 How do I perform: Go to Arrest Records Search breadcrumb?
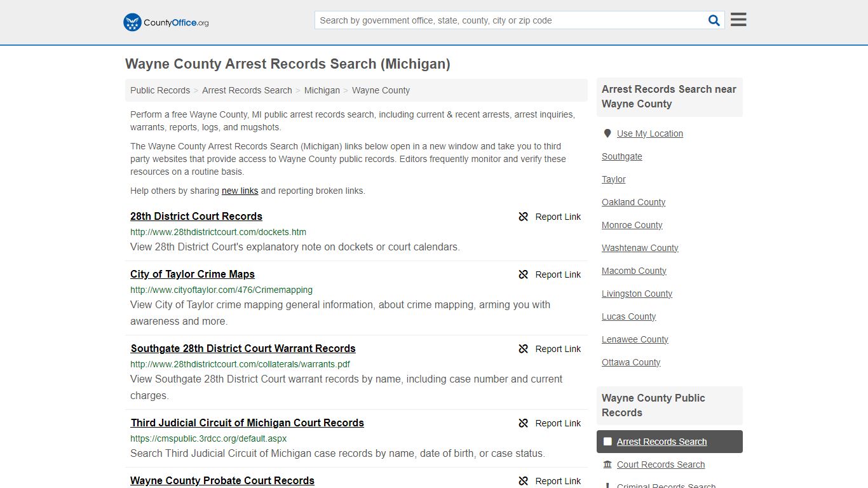tap(247, 90)
